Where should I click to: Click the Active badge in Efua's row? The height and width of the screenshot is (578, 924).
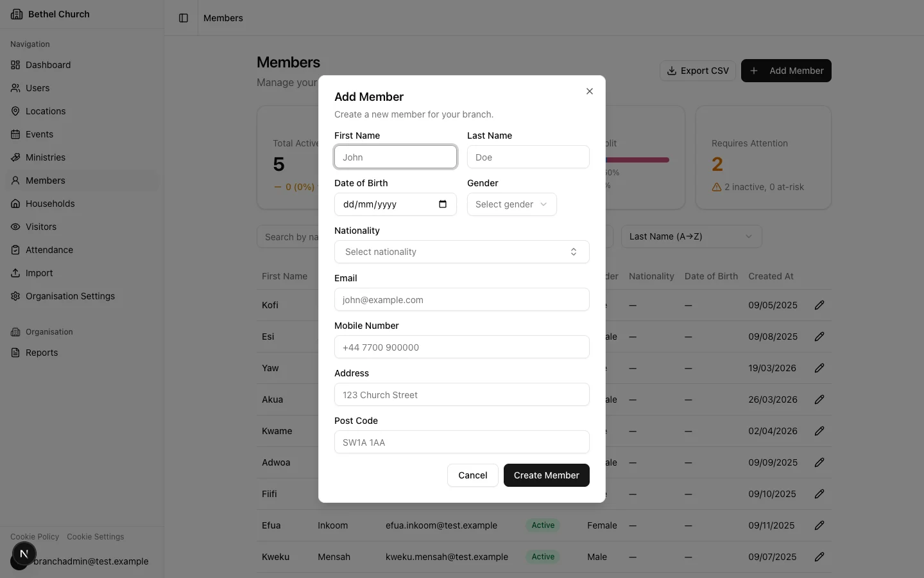pyautogui.click(x=543, y=525)
